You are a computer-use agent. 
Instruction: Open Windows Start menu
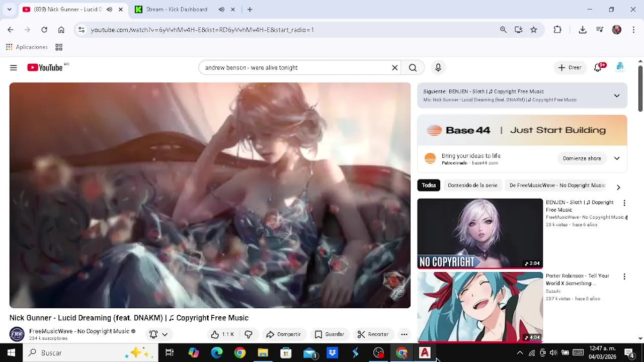(x=11, y=353)
